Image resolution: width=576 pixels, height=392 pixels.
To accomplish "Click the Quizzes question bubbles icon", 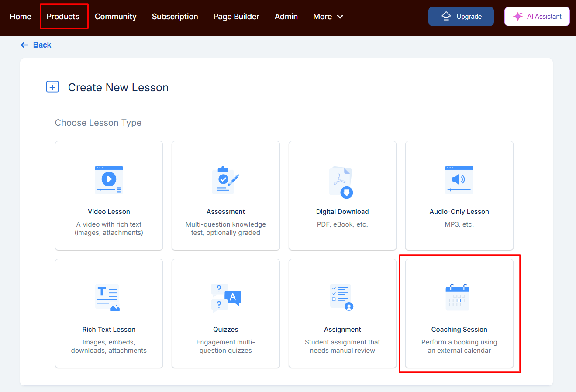I will click(226, 298).
